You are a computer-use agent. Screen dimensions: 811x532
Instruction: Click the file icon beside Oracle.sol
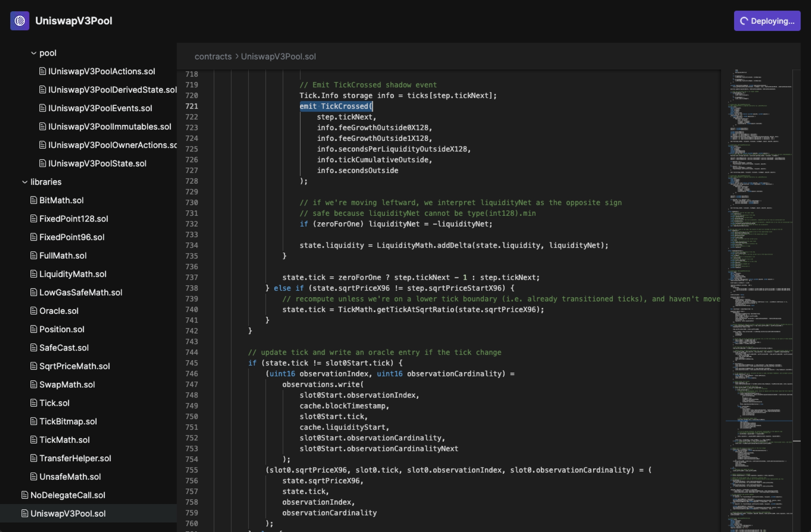click(33, 311)
